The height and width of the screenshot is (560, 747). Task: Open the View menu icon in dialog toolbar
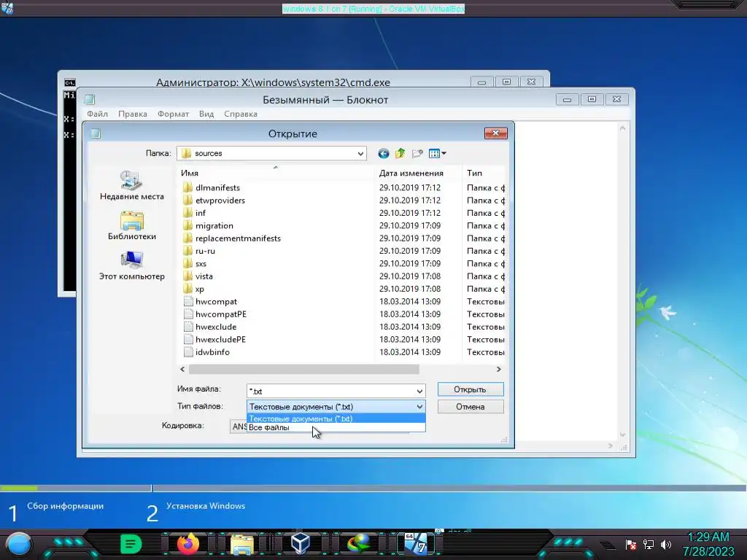[x=438, y=153]
